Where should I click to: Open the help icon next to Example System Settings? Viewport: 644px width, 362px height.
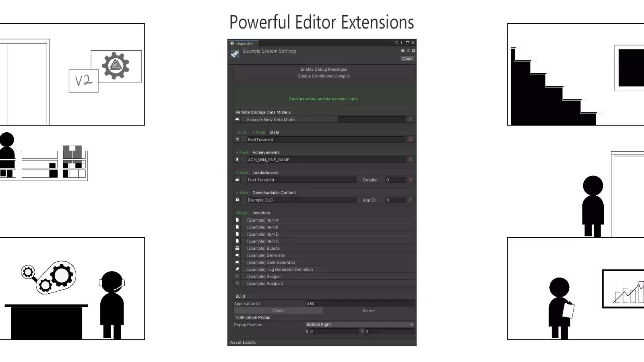pyautogui.click(x=402, y=51)
